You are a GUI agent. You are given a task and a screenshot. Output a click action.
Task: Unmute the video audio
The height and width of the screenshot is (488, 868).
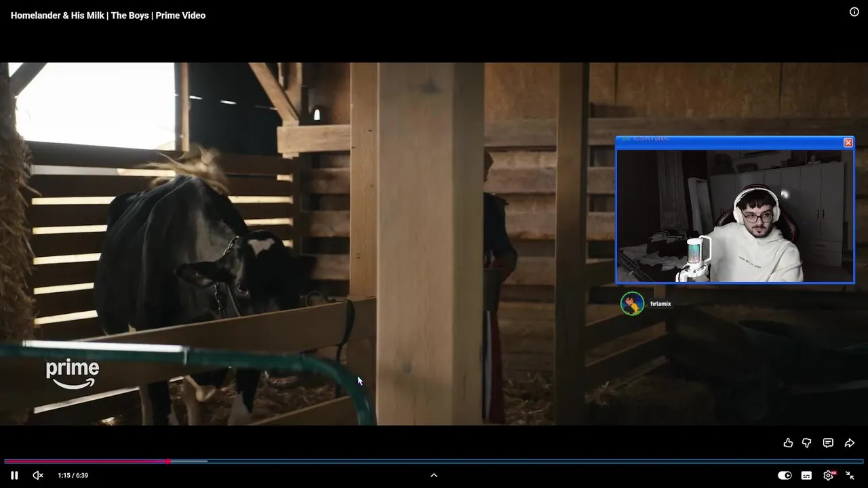38,475
